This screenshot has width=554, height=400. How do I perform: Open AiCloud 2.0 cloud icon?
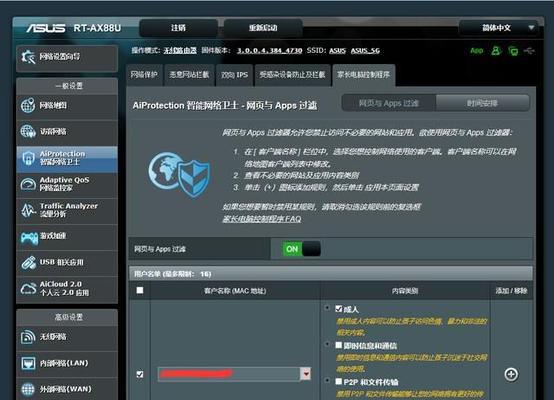[x=28, y=289]
